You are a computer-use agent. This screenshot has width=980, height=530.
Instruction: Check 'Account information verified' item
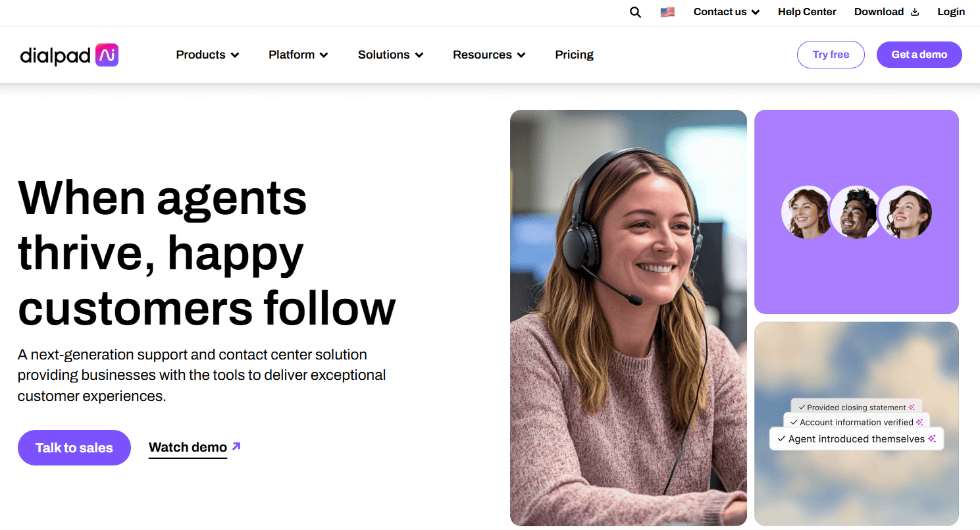pyautogui.click(x=856, y=422)
